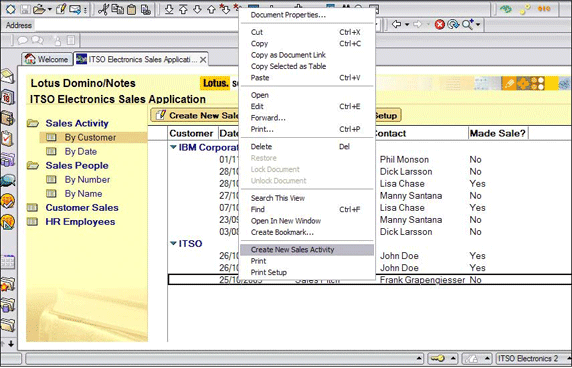Click the Create New Sales action button
The image size is (572, 368).
(x=195, y=116)
